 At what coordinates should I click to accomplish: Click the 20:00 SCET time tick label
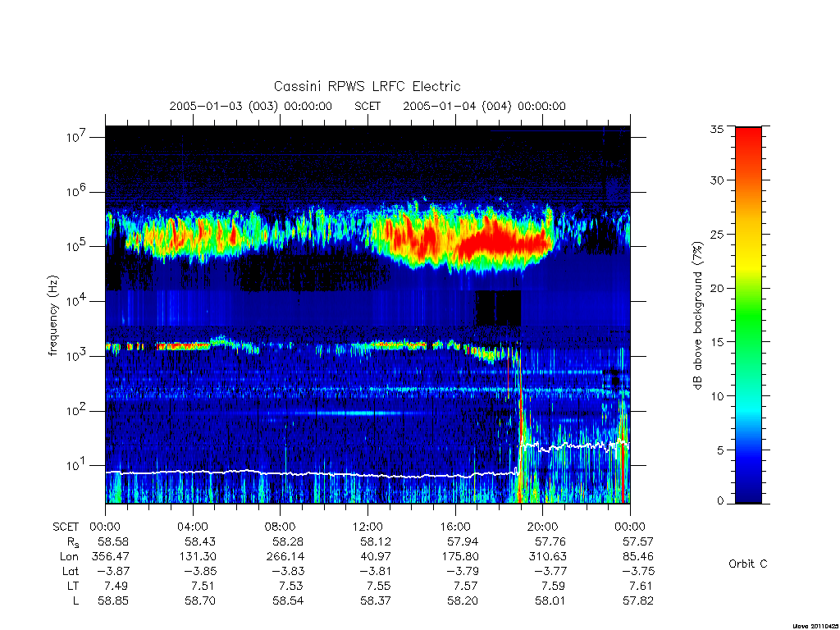[x=543, y=527]
